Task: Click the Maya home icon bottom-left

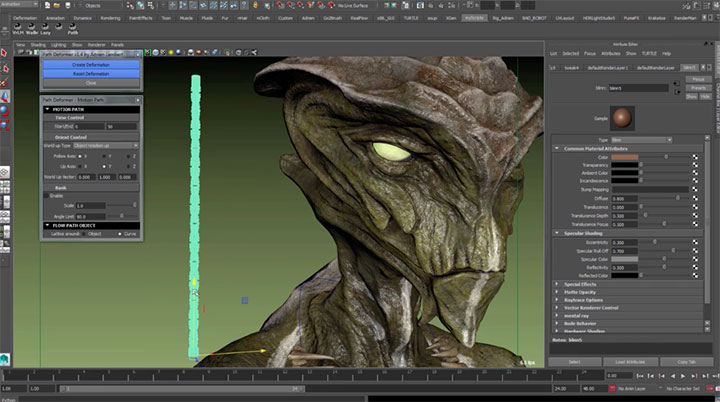Action: pos(5,360)
